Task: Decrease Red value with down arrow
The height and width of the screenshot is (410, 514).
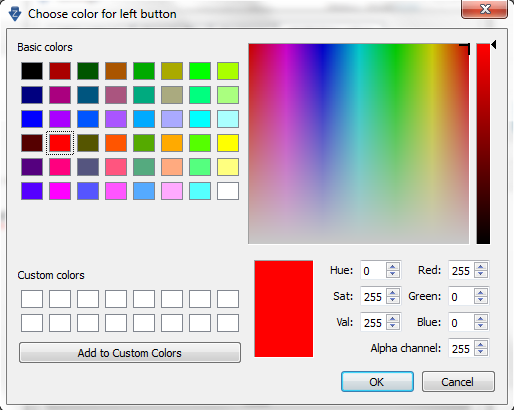Action: [x=481, y=274]
